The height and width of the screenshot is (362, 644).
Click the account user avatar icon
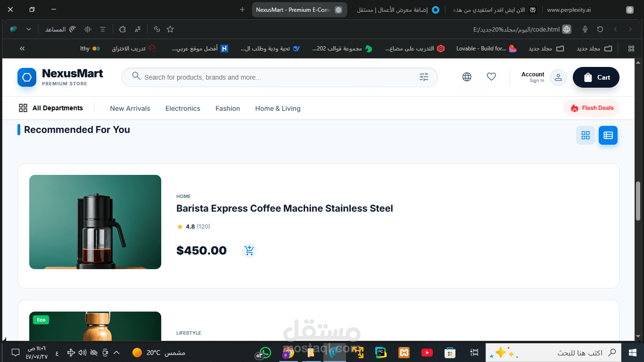558,77
